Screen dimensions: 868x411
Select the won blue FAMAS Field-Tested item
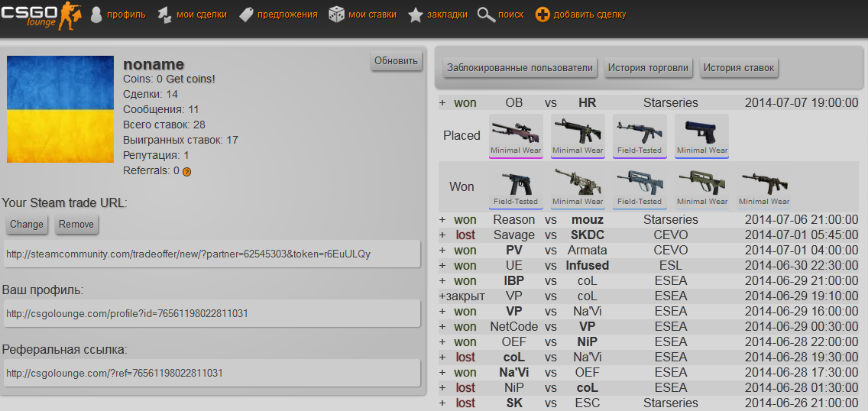tap(640, 187)
